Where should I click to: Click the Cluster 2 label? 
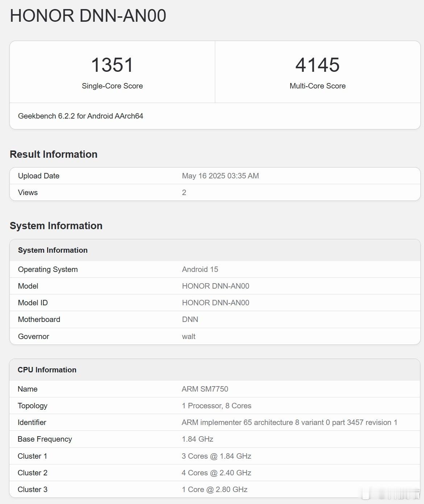tap(33, 473)
